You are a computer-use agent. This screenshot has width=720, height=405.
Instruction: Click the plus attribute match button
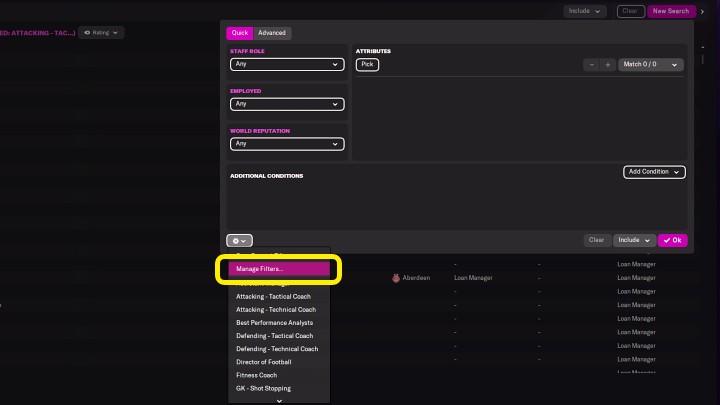click(x=607, y=65)
